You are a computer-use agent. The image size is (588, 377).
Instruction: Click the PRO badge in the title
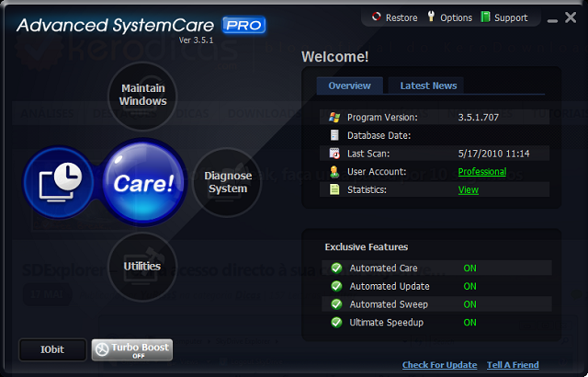click(243, 25)
